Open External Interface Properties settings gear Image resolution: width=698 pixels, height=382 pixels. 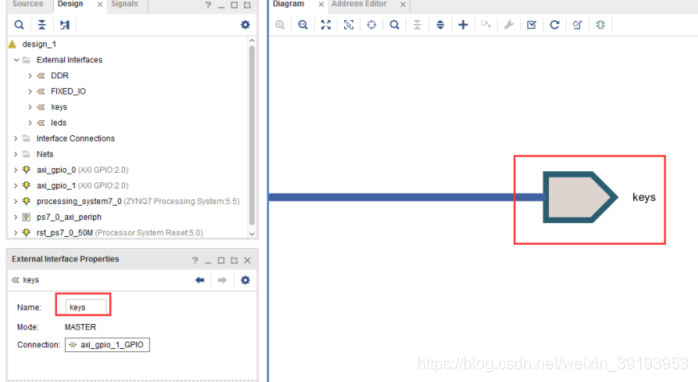coord(245,280)
